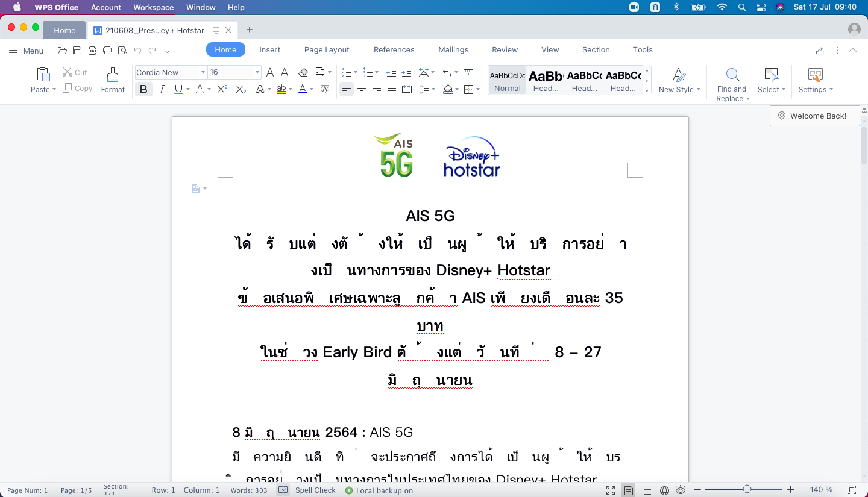The width and height of the screenshot is (868, 497).
Task: Click the vertical scrollbar thumb
Action: pyautogui.click(x=864, y=145)
